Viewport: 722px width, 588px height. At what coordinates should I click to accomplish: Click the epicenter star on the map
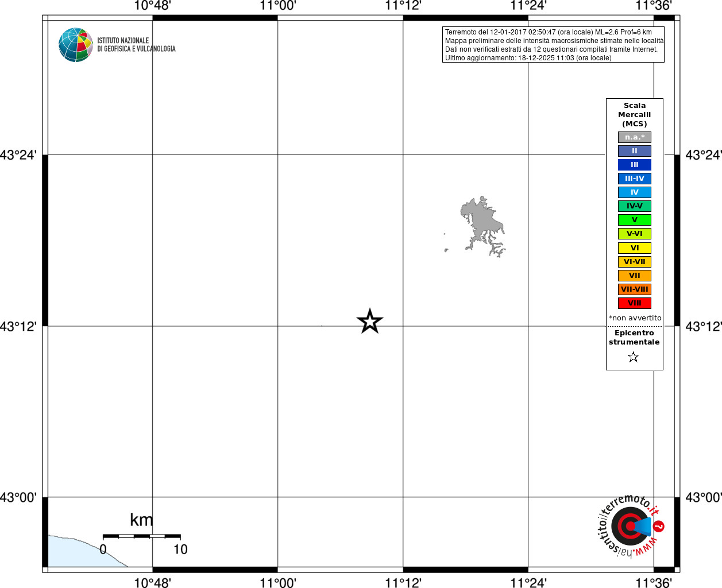click(370, 322)
